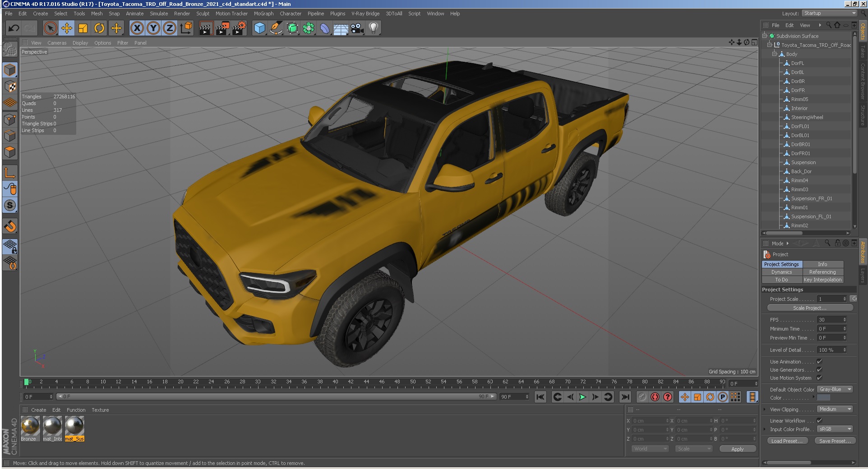Screen dimensions: 868x469
Task: Open the Array modeling objects icon
Action: click(x=309, y=28)
